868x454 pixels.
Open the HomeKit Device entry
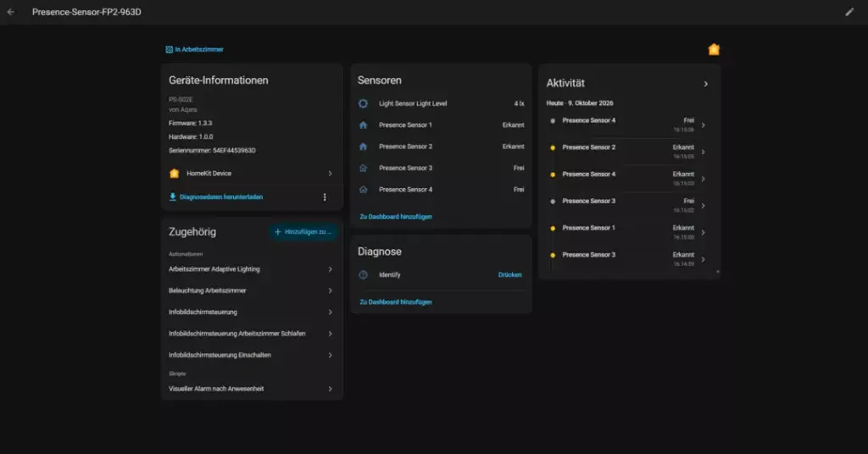[252, 173]
